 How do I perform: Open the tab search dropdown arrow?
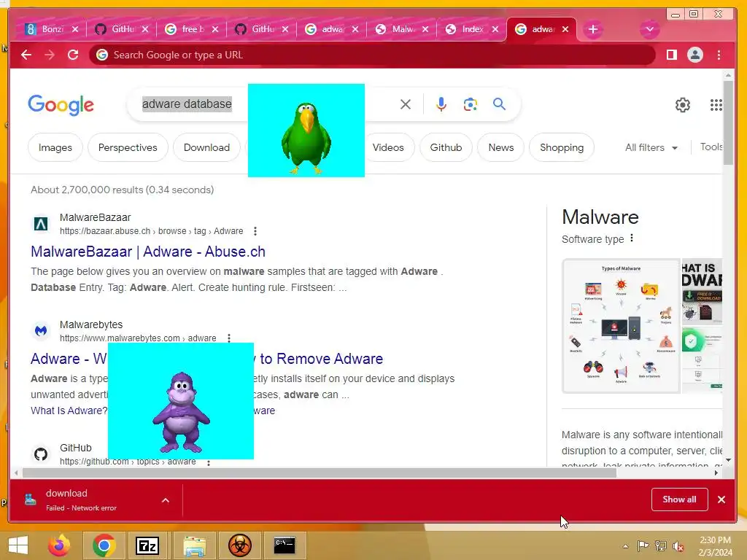tap(649, 29)
